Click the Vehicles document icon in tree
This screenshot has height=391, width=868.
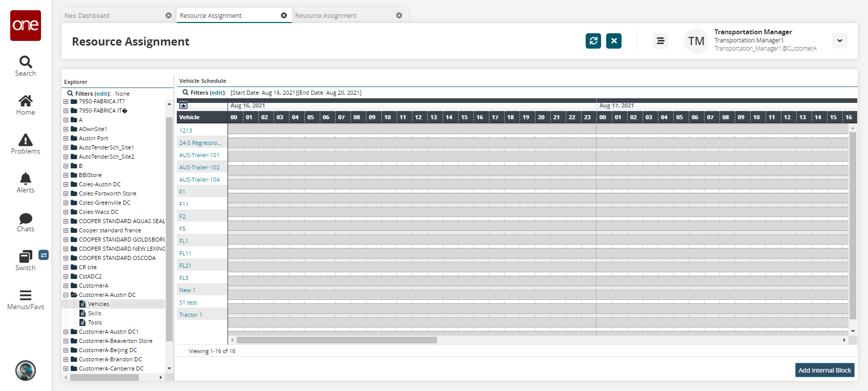[82, 304]
